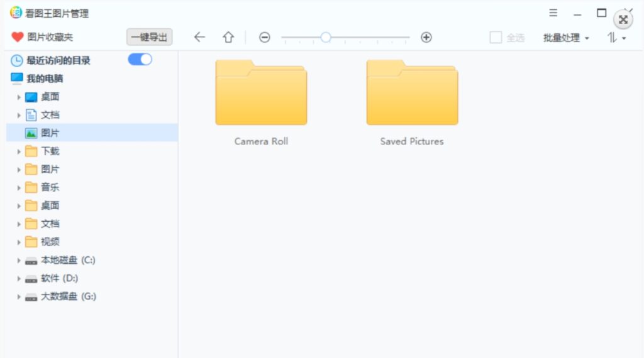
Task: Click the fullscreen expand arrows icon
Action: [x=623, y=19]
